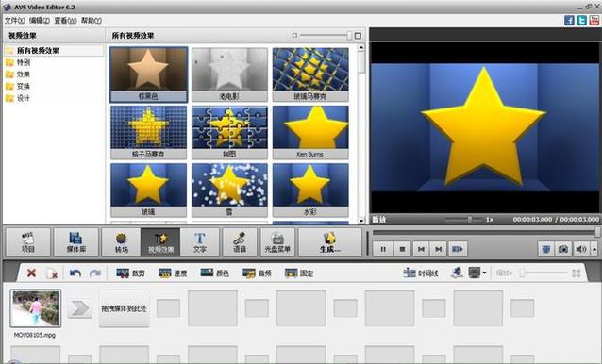Open the volume dropdown arrow
The height and width of the screenshot is (364, 602).
[594, 249]
